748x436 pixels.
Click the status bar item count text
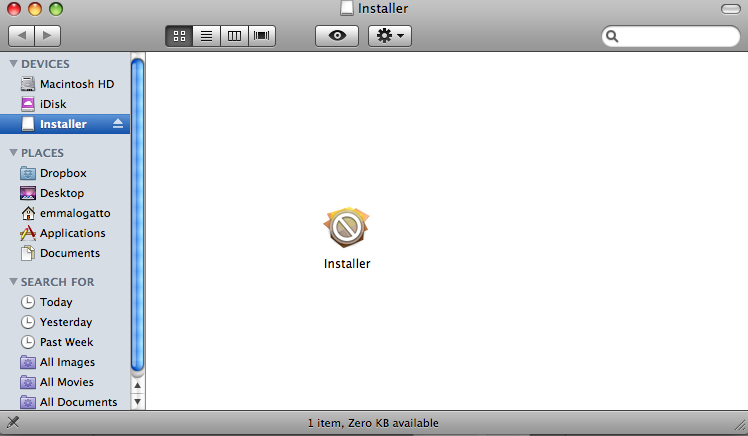tap(373, 423)
